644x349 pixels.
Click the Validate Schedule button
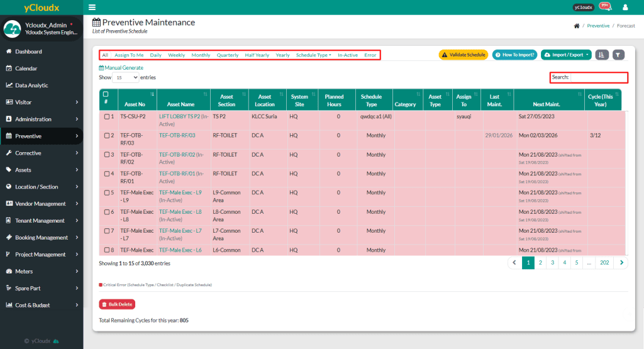[463, 55]
